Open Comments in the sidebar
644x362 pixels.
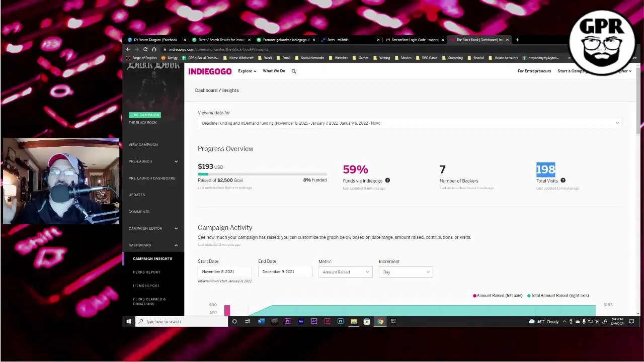(139, 212)
